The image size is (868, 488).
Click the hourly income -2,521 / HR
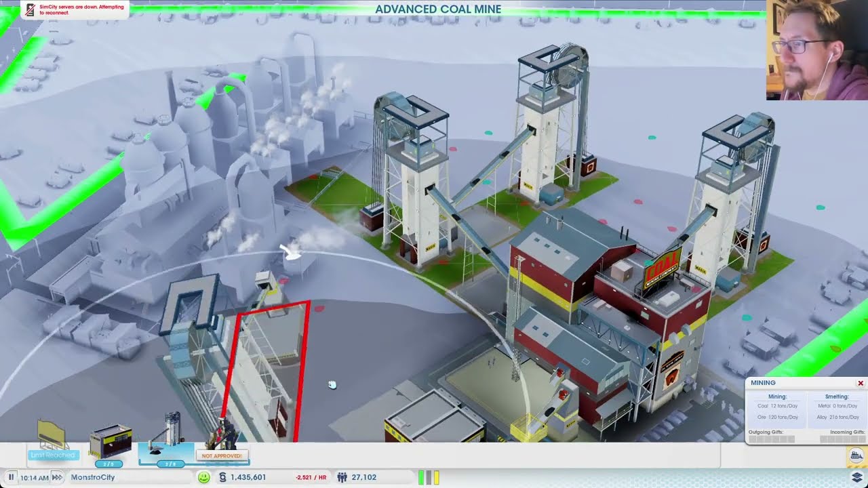pos(311,478)
